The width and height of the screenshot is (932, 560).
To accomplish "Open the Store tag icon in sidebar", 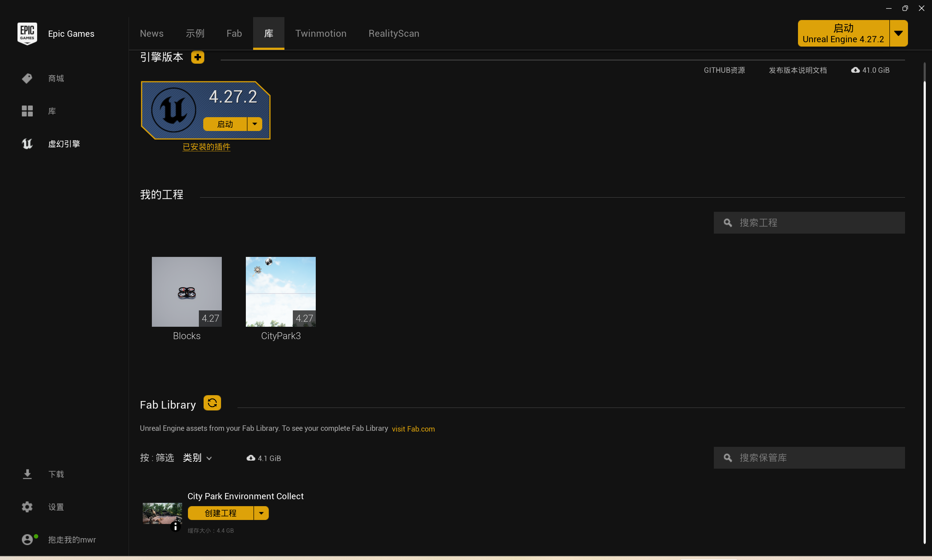I will click(27, 79).
